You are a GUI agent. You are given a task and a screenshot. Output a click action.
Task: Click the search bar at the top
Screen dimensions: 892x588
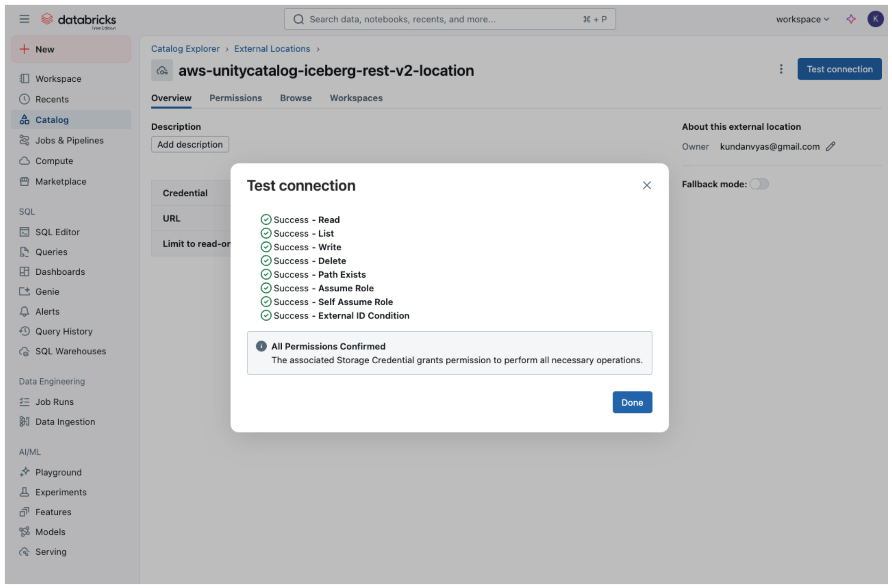tap(450, 19)
